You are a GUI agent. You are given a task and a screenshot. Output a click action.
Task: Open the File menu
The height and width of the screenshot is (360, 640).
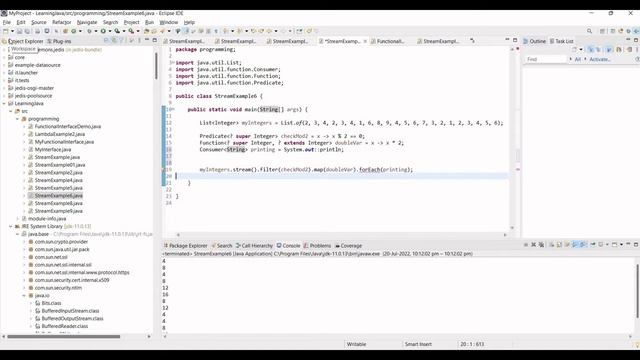[x=7, y=22]
